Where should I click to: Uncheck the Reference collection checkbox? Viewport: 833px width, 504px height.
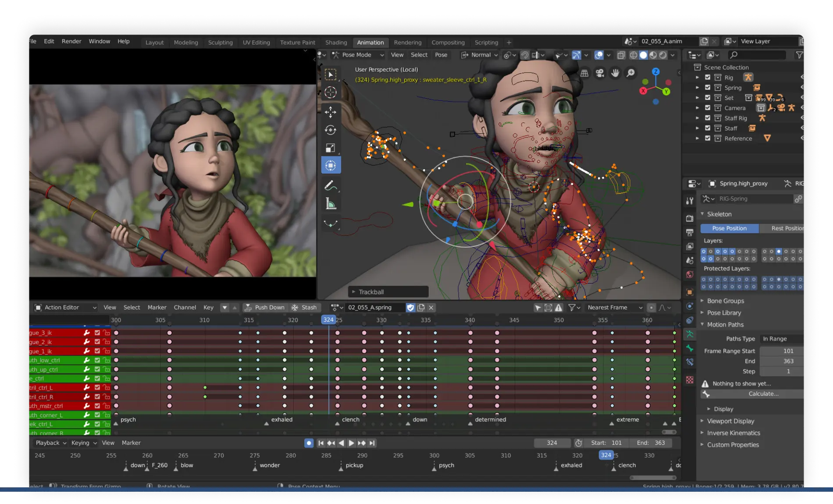(707, 138)
